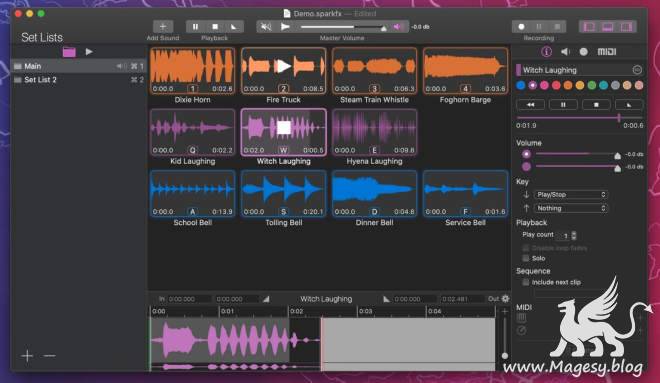Stop all playback from the toolbar

click(215, 27)
